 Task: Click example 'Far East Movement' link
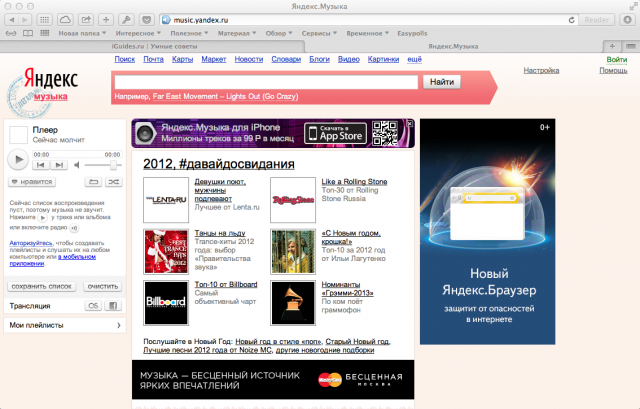tap(225, 96)
